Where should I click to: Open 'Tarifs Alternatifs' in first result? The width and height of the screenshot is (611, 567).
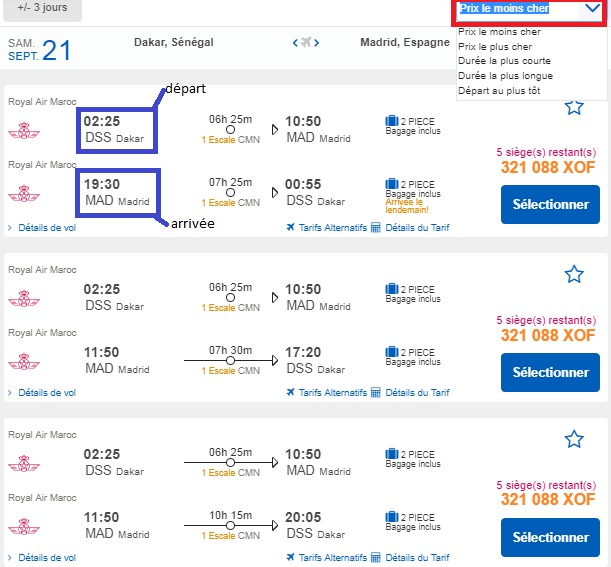tap(325, 228)
